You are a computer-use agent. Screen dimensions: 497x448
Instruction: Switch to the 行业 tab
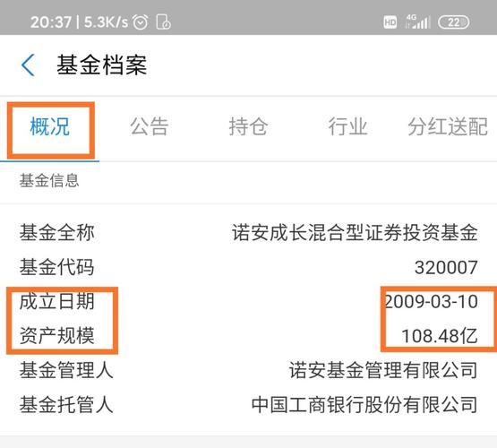pyautogui.click(x=347, y=126)
